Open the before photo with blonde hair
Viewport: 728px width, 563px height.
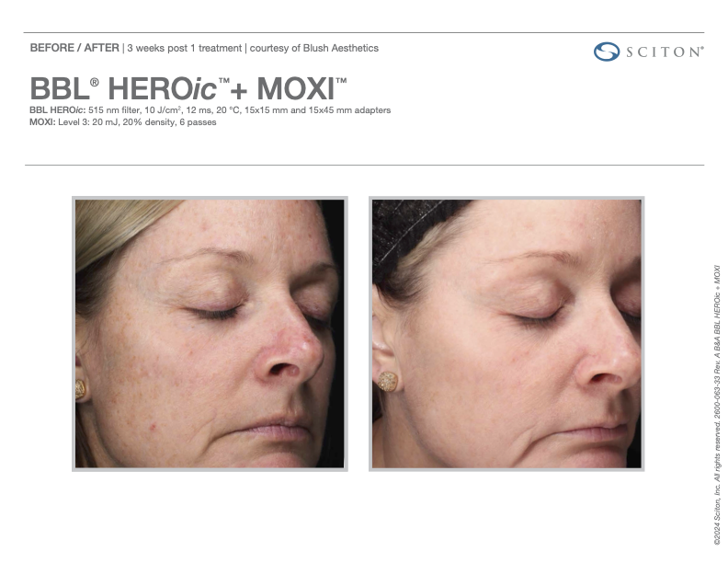(x=210, y=334)
